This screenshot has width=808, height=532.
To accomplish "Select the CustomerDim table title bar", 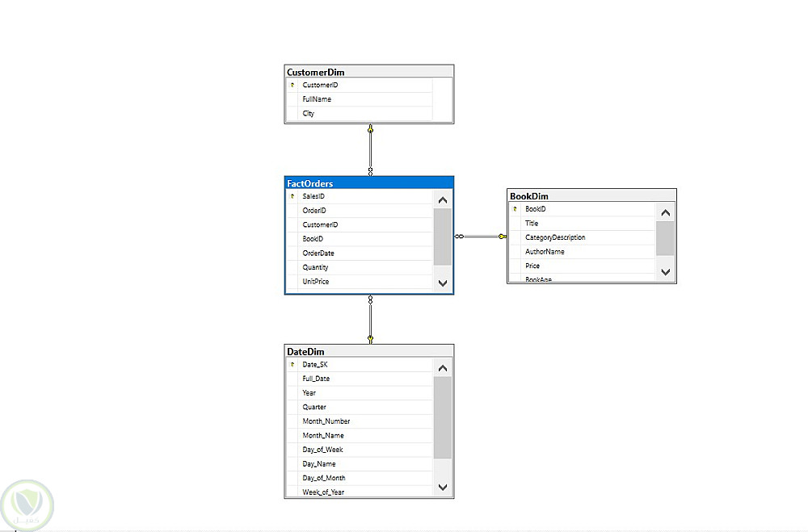I will (x=369, y=72).
